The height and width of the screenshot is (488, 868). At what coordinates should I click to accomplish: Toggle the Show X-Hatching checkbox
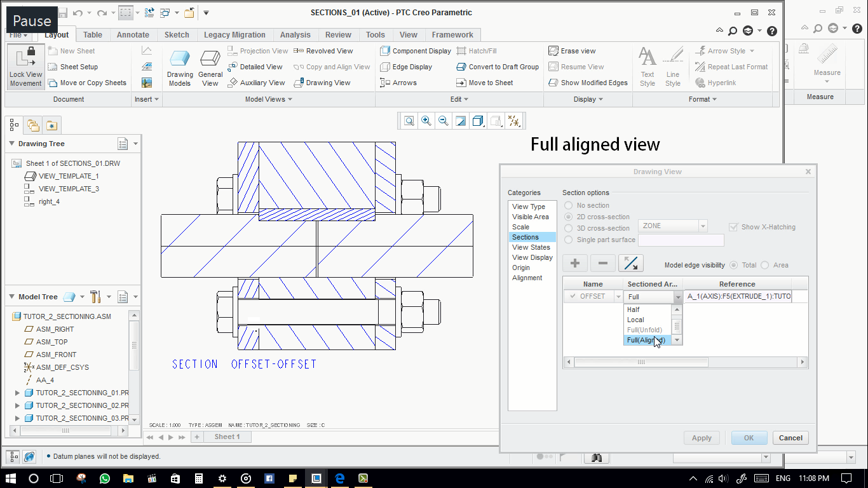(x=734, y=227)
